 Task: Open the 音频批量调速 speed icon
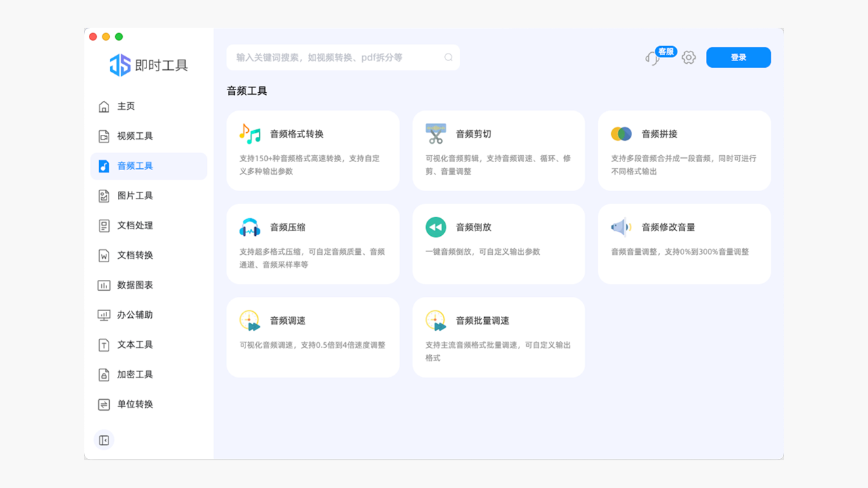[435, 321]
